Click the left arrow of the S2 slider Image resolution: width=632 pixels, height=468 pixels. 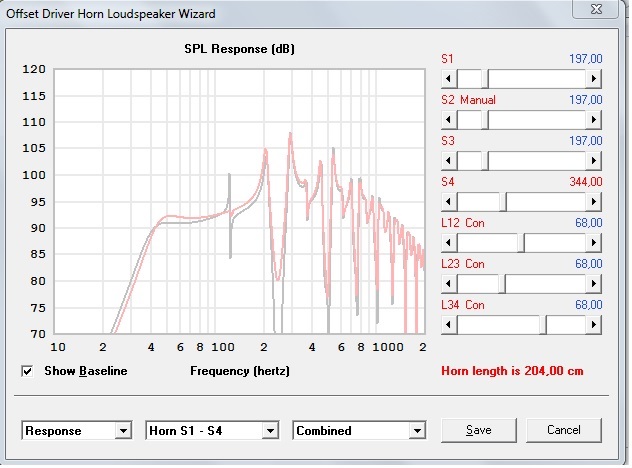click(x=449, y=120)
